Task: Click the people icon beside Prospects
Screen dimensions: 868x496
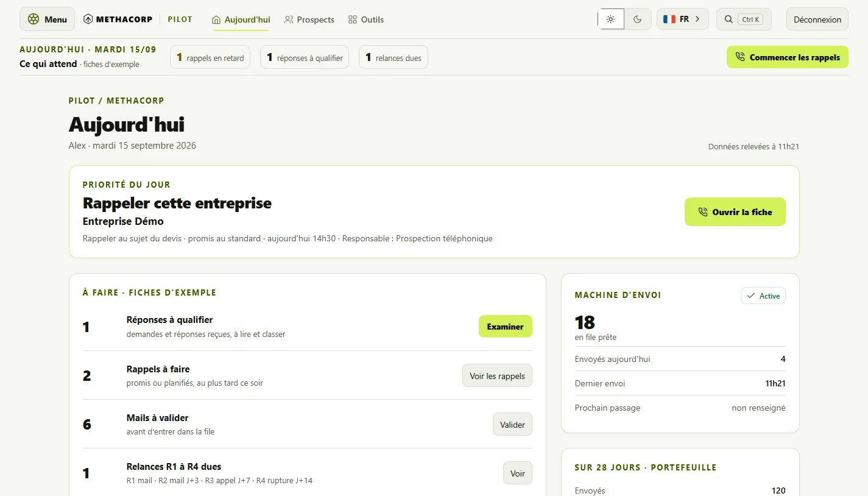Action: tap(289, 19)
